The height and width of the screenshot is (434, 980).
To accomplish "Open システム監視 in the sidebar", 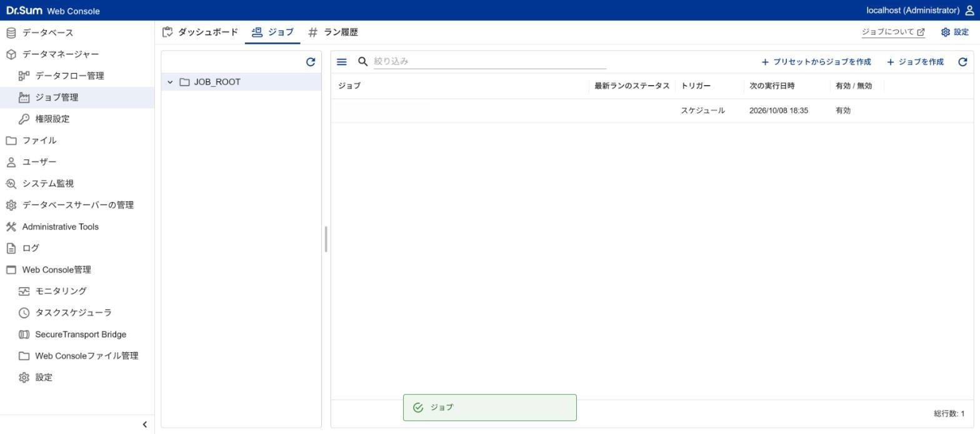I will [x=77, y=184].
